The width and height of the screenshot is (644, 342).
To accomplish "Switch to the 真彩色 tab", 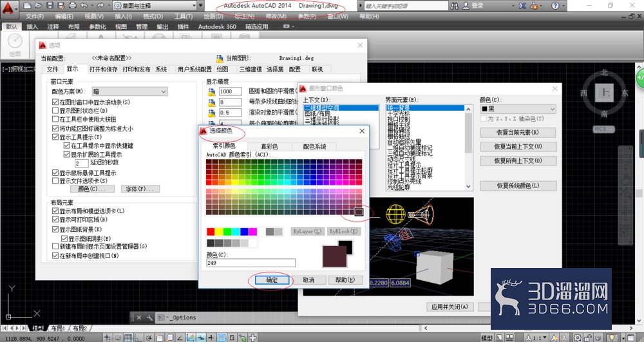I will tap(269, 146).
